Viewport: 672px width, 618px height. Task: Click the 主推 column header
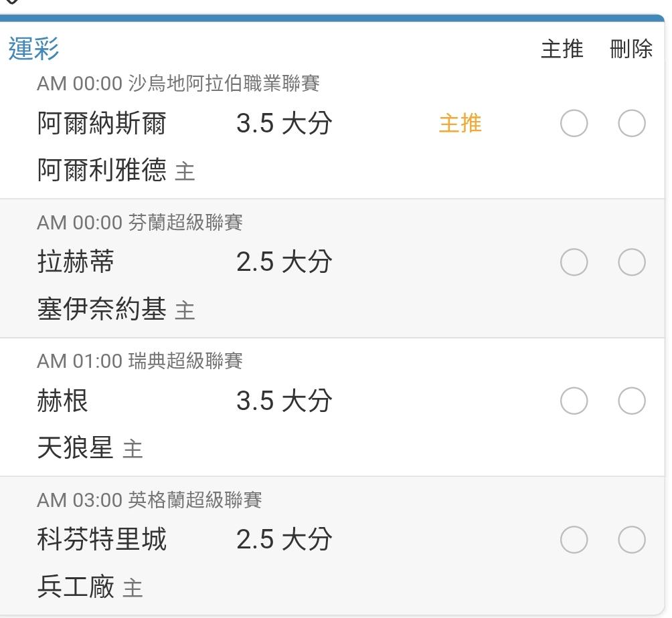tap(562, 49)
